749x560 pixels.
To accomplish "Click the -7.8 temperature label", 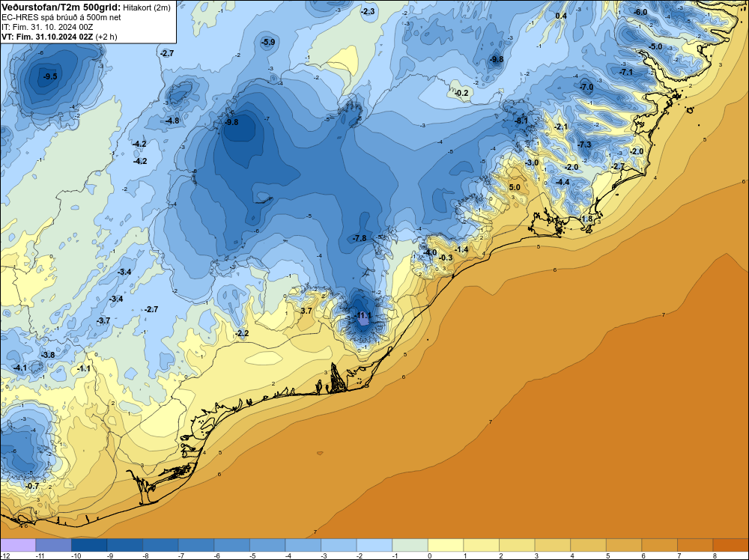I will 360,238.
